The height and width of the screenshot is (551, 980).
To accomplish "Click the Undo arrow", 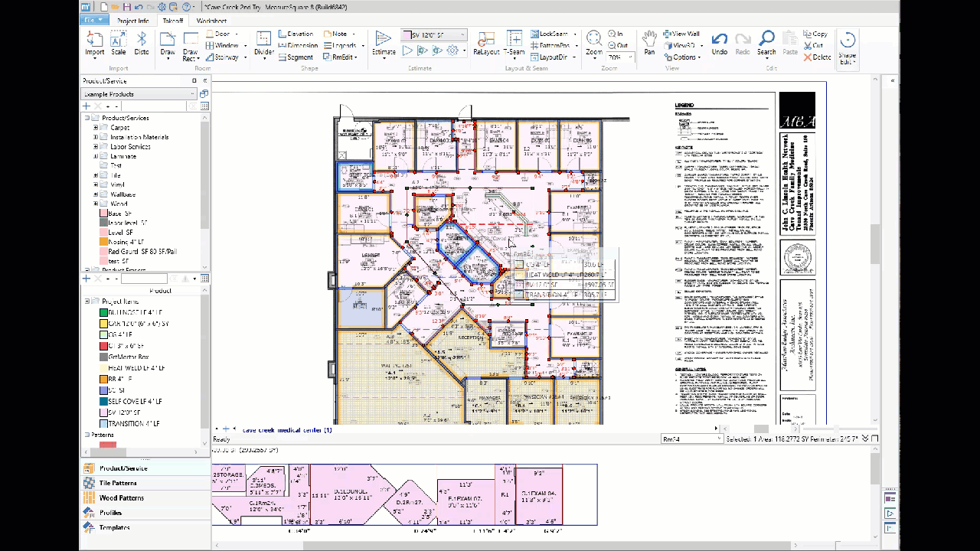I will click(720, 44).
